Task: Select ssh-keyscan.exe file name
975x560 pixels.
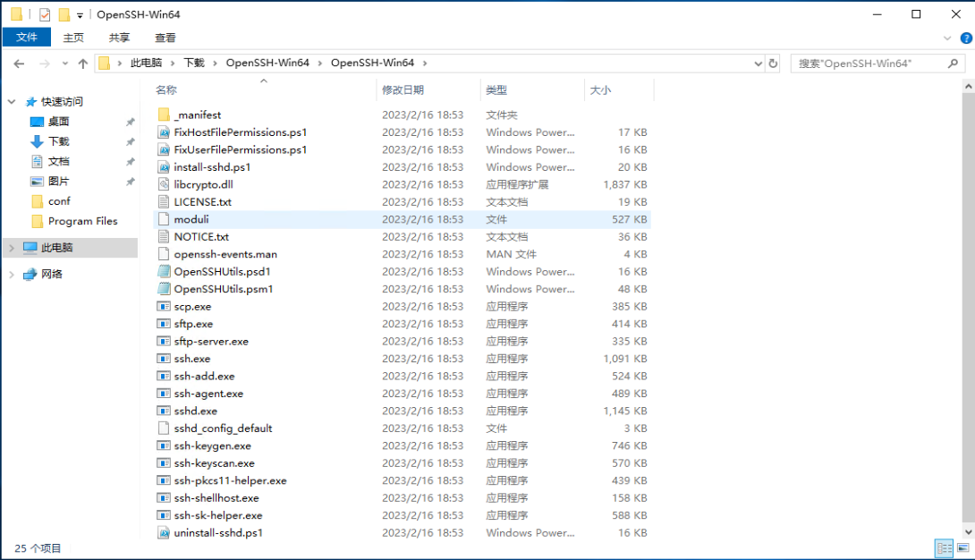Action: pyautogui.click(x=215, y=463)
